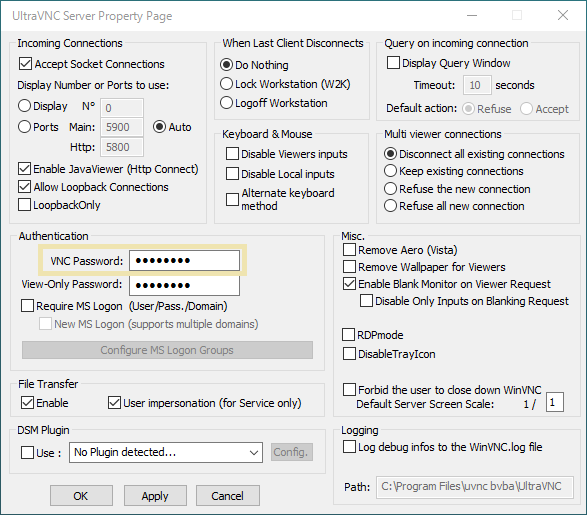Click Configure MS Logon Groups button

pos(167,350)
